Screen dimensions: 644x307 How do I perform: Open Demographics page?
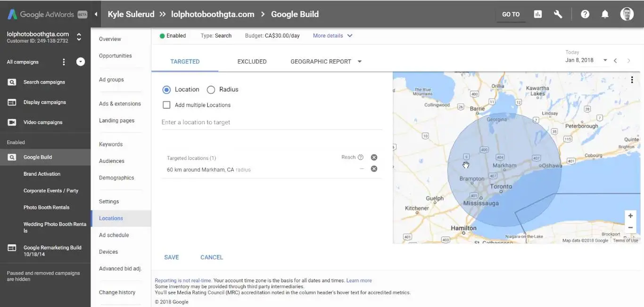[x=116, y=178]
